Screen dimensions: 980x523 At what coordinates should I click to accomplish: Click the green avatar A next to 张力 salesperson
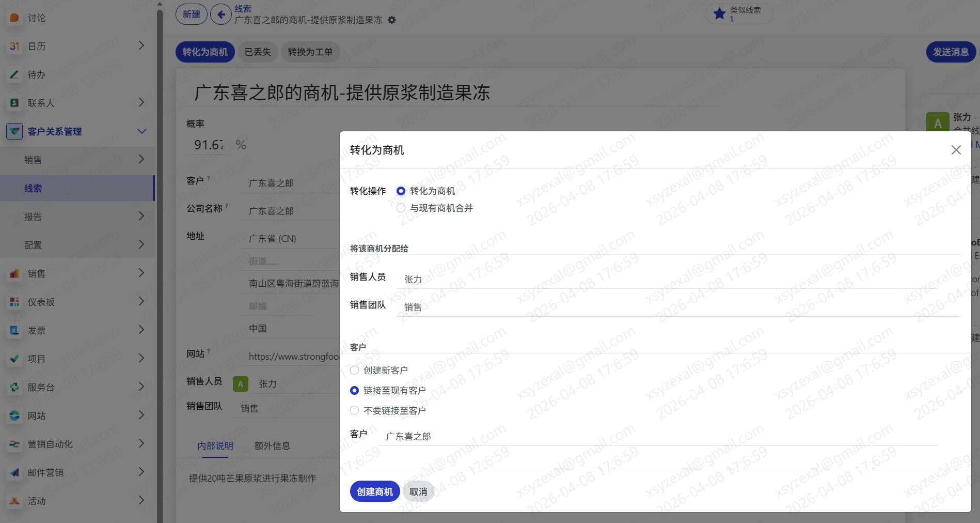pyautogui.click(x=241, y=384)
